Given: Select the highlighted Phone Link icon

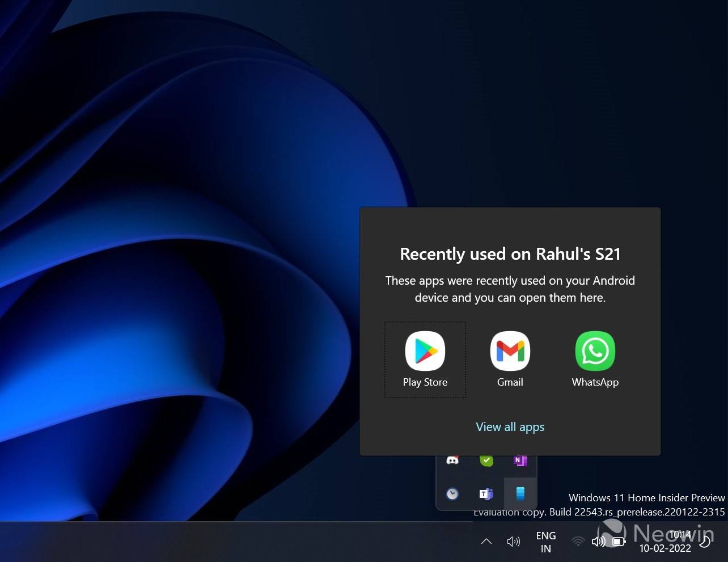Looking at the screenshot, I should click(520, 493).
